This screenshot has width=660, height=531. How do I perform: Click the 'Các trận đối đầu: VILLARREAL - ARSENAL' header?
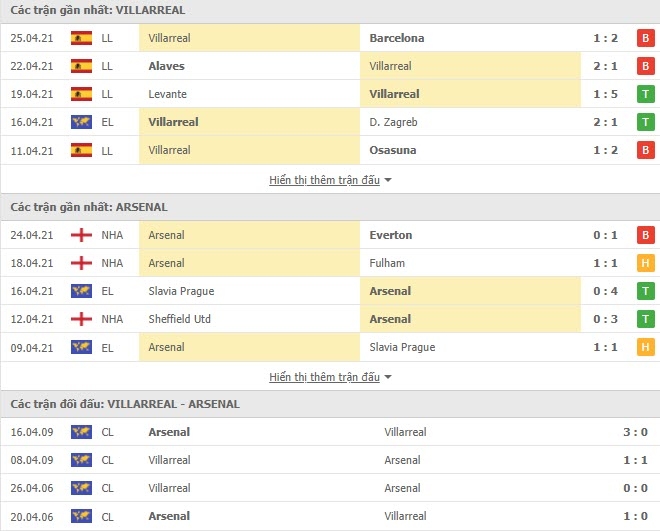point(125,404)
